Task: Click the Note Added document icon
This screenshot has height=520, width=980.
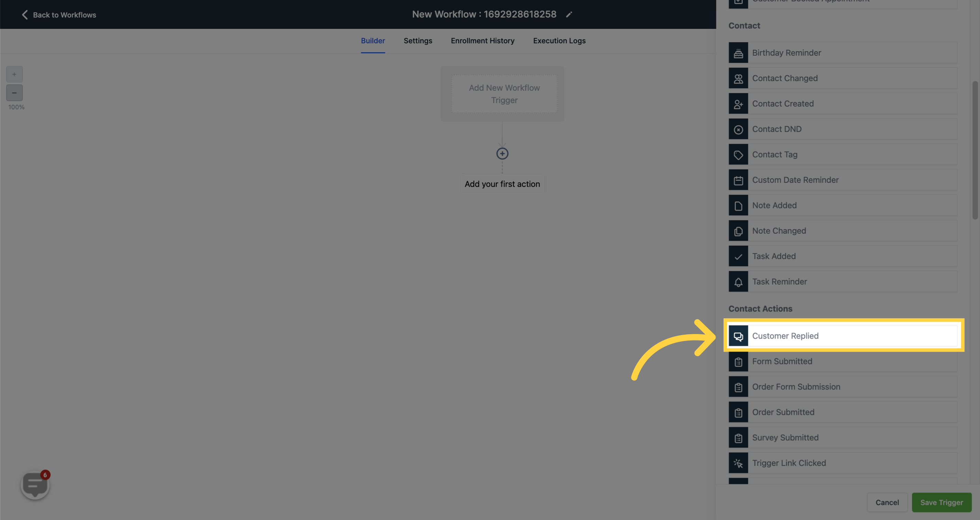Action: (x=738, y=205)
